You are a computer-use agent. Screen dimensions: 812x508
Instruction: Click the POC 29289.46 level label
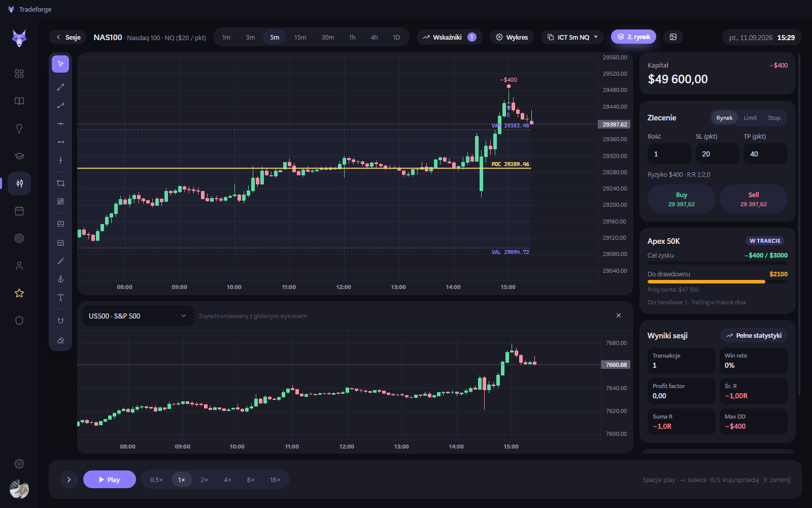click(x=510, y=164)
